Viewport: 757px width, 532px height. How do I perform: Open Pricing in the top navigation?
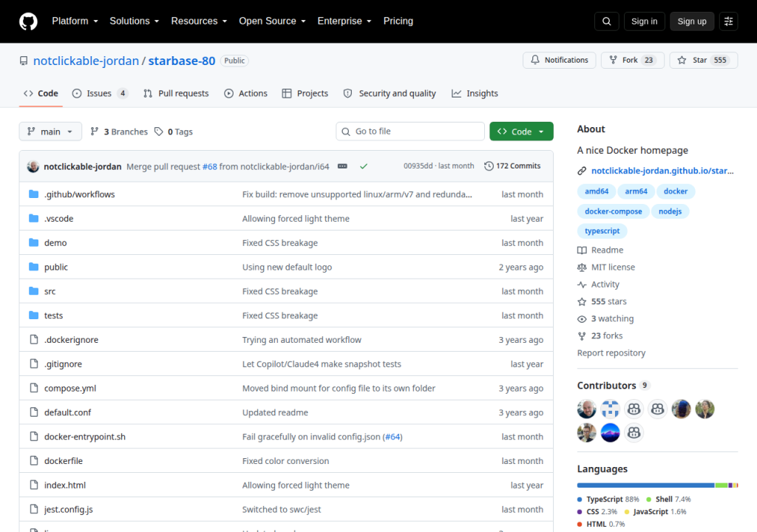click(x=398, y=21)
